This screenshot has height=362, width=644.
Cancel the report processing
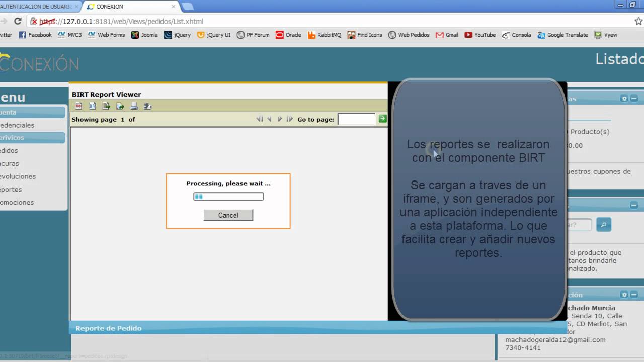click(x=228, y=215)
